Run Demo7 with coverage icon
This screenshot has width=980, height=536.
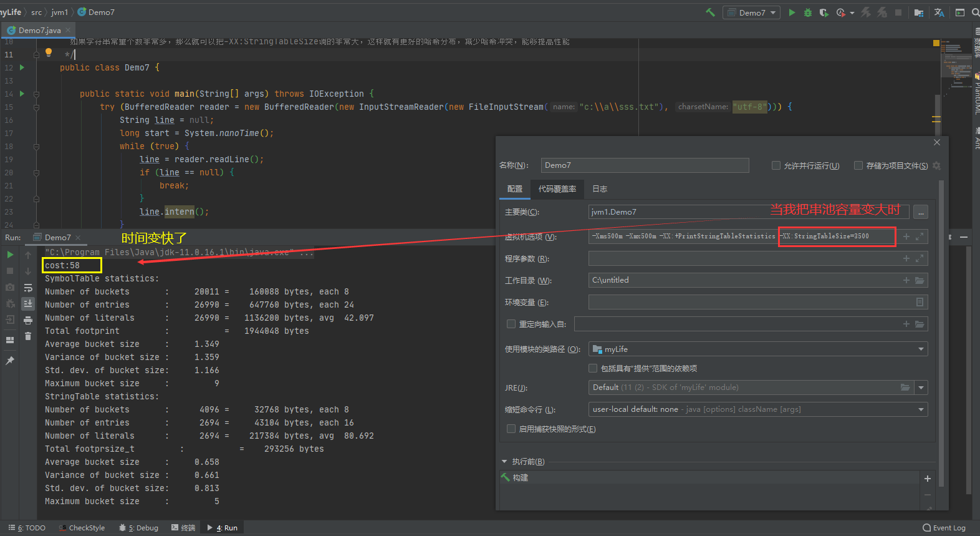824,12
